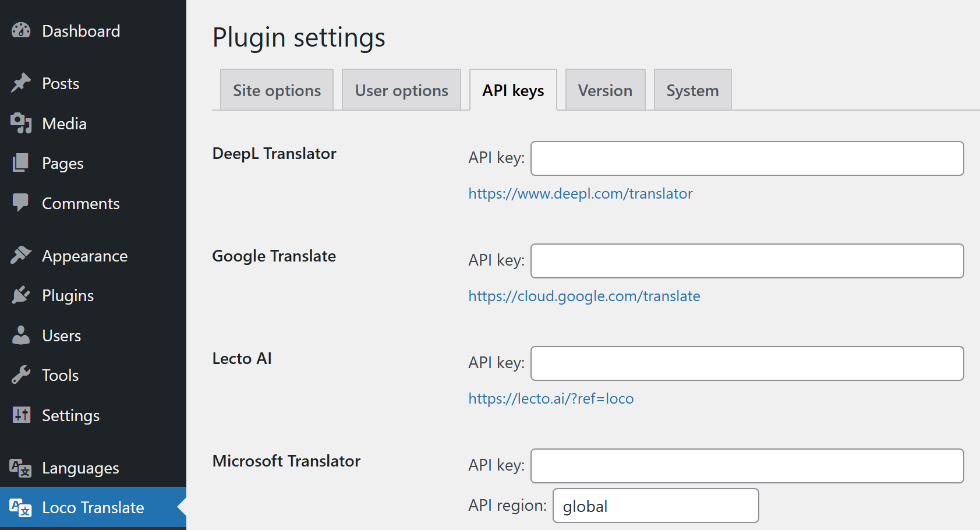The image size is (980, 530).
Task: Navigate to Pages in sidebar
Action: click(63, 164)
